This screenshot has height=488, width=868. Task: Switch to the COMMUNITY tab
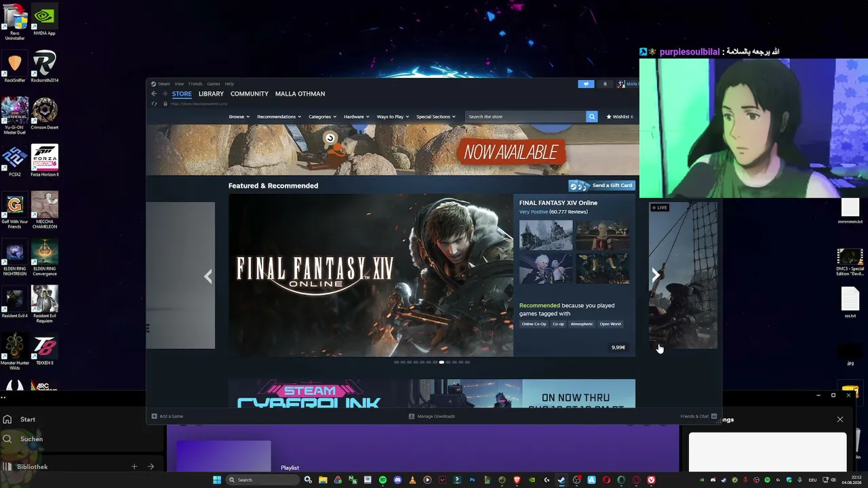point(250,94)
